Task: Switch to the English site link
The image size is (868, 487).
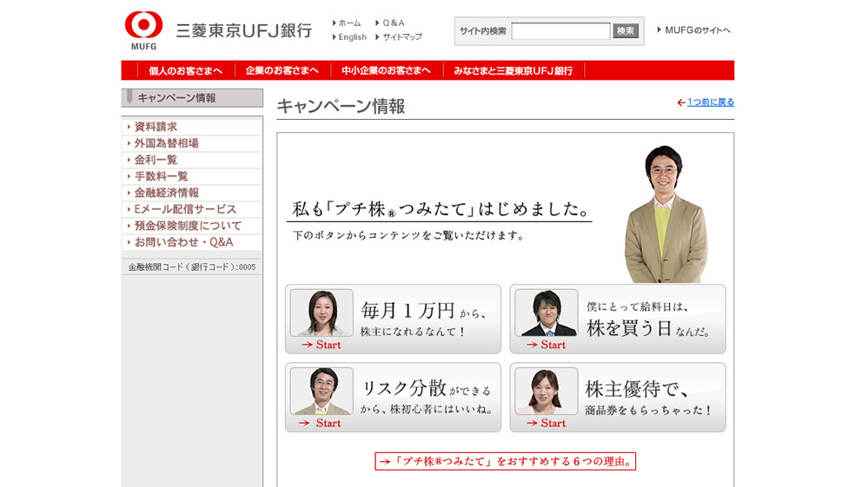Action: click(x=353, y=37)
